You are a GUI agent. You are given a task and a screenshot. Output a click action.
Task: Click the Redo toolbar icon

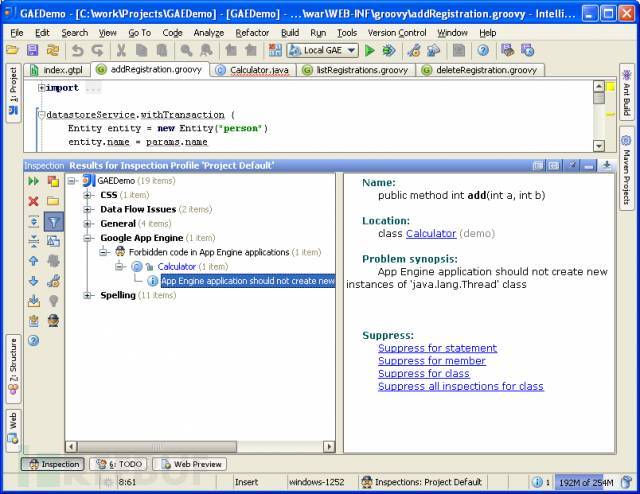pyautogui.click(x=97, y=50)
